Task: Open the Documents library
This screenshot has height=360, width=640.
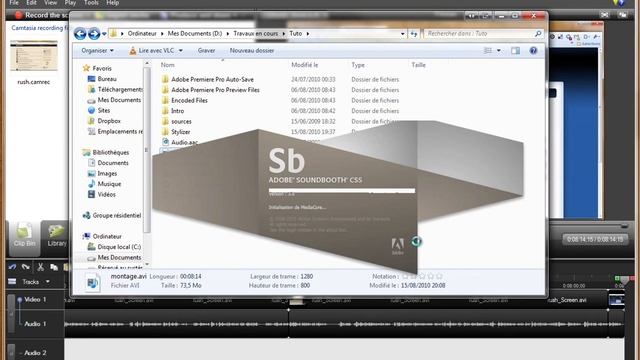Action: (113, 163)
